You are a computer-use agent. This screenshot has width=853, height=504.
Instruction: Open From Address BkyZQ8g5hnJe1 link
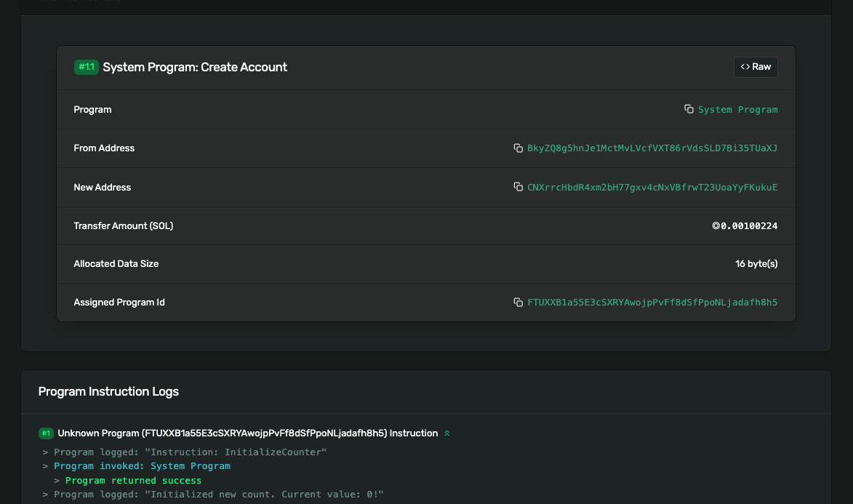(652, 148)
